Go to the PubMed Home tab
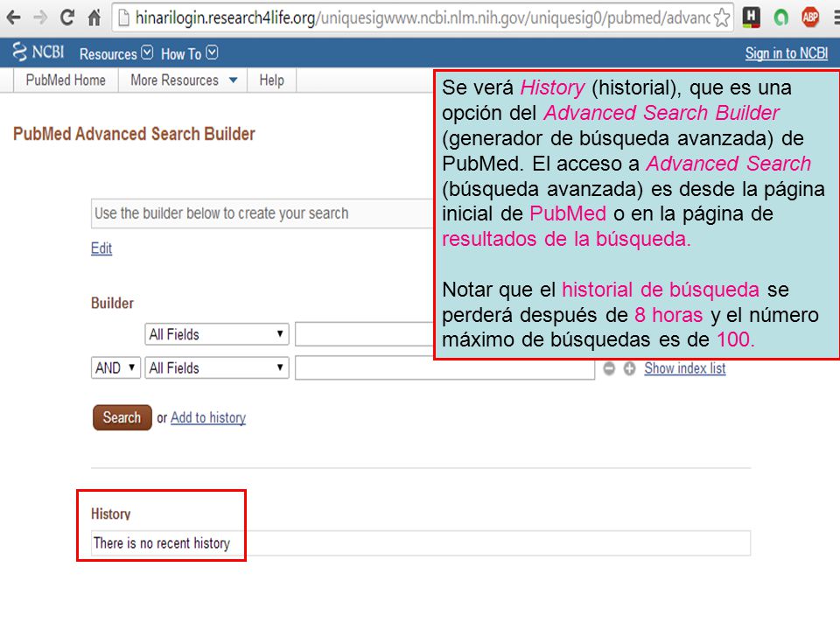This screenshot has width=840, height=630. pos(66,80)
